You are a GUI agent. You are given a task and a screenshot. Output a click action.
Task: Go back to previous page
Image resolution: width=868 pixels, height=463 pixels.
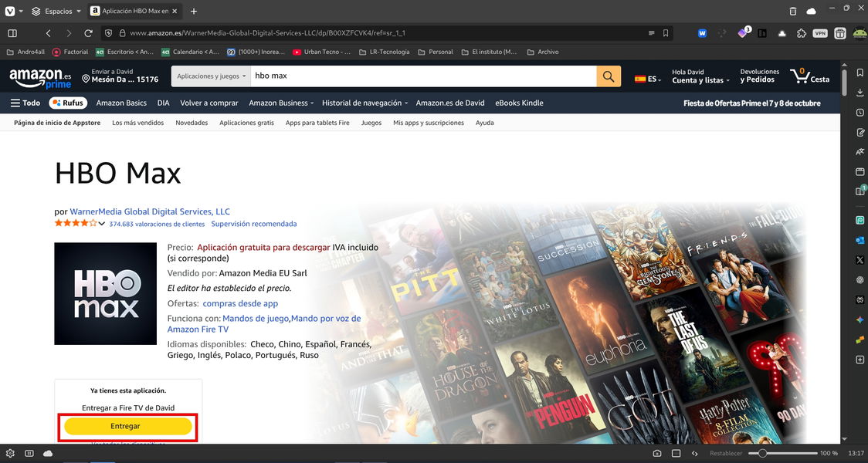tap(48, 33)
